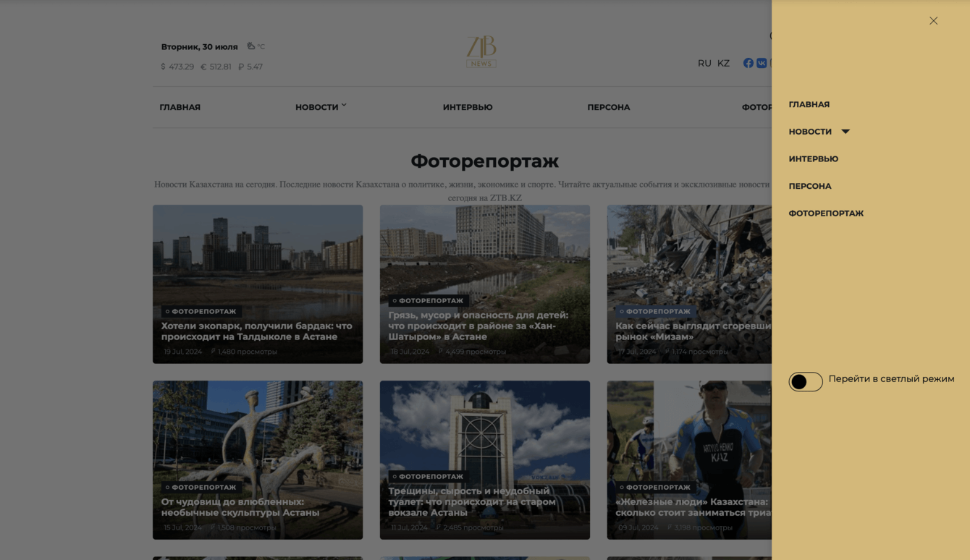Viewport: 970px width, 560px height.
Task: Open Фоторепортаж from the side menu
Action: [x=826, y=213]
